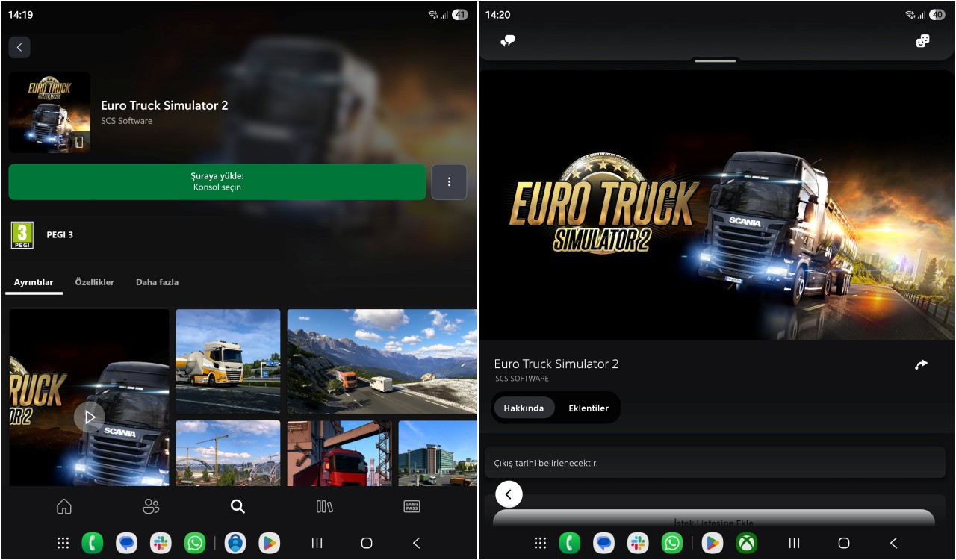
Task: Open the Daha fazla tab
Action: [157, 282]
